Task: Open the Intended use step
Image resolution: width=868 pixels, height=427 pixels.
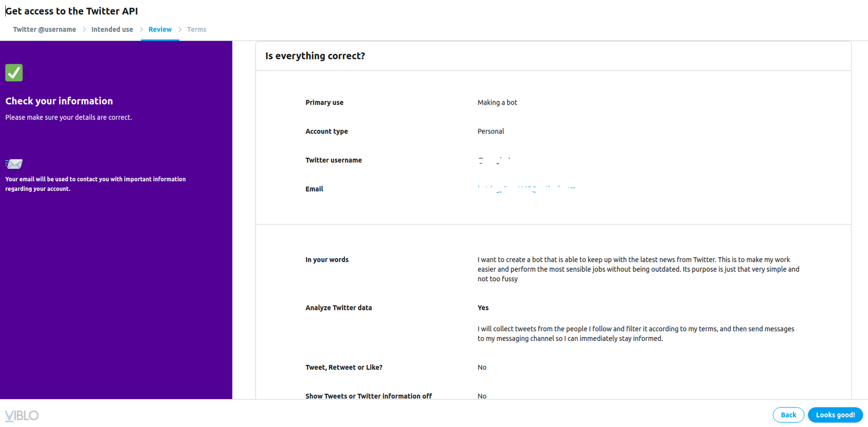Action: [112, 29]
